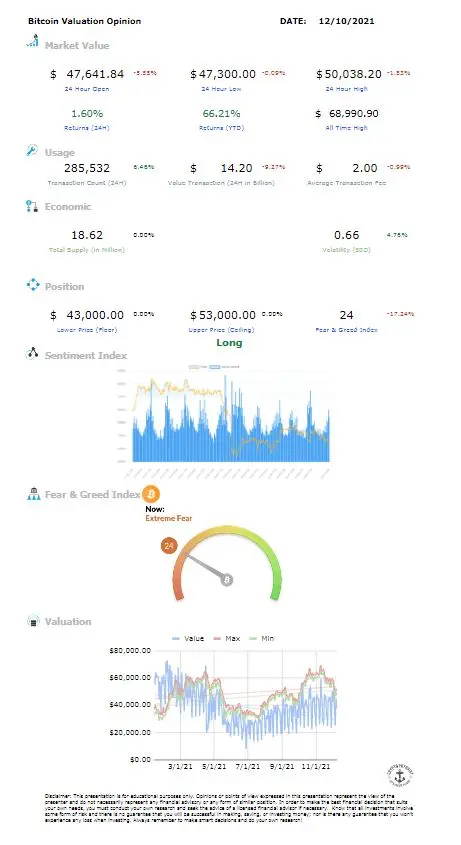Click the 66.21% Returns (YTD) value
The image size is (461, 845).
222,114
